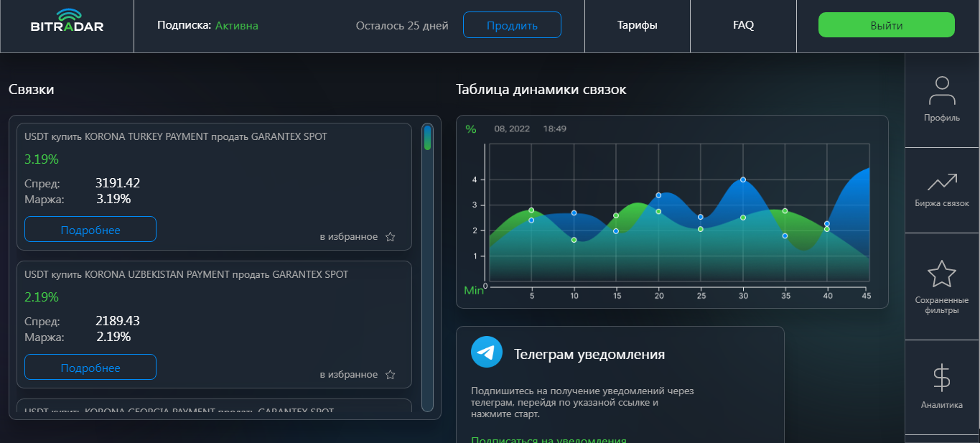Click the blue chart point at 35 minutes
Image resolution: width=980 pixels, height=443 pixels.
pyautogui.click(x=785, y=236)
